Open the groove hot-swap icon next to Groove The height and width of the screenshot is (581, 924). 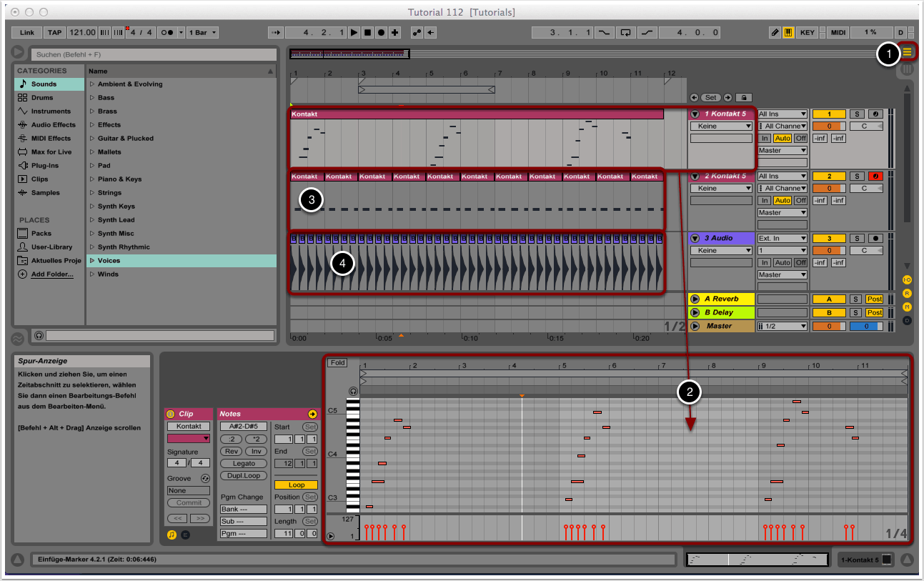205,478
